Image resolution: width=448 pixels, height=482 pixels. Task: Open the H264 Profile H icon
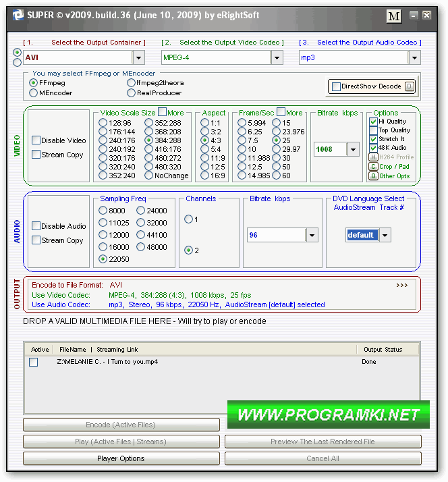(x=373, y=157)
